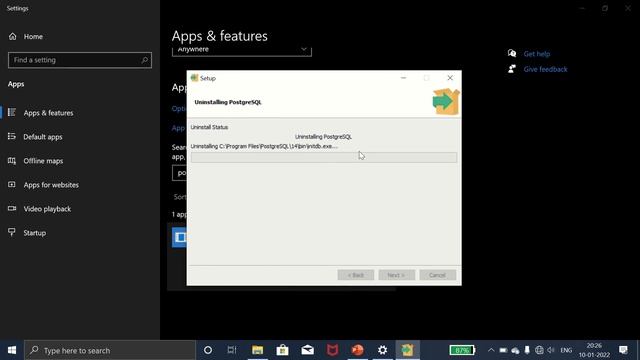Click Apps & features list icon in sidebar
The width and height of the screenshot is (640, 360).
click(12, 112)
